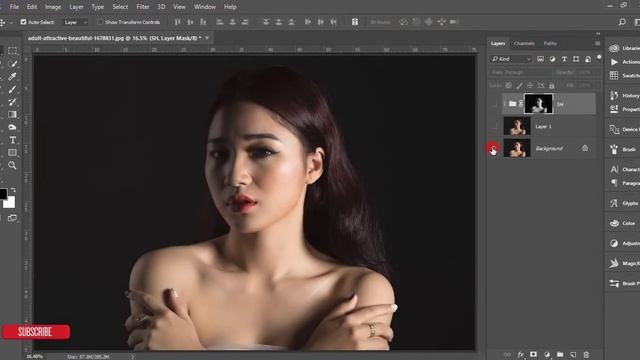The width and height of the screenshot is (640, 360).
Task: Select the Eyedropper tool in toolbar
Action: [x=12, y=76]
